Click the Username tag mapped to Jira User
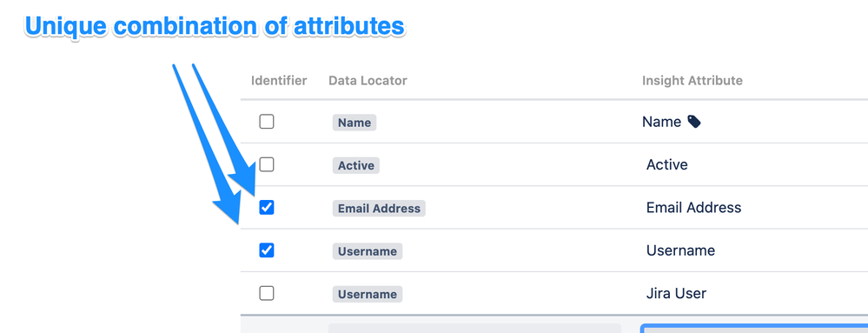The height and width of the screenshot is (333, 868). (368, 294)
